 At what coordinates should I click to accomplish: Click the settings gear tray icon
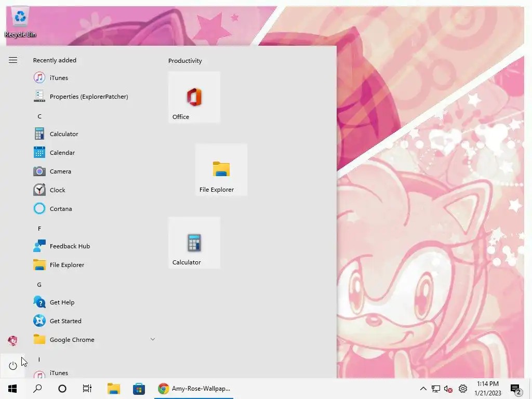pos(463,389)
